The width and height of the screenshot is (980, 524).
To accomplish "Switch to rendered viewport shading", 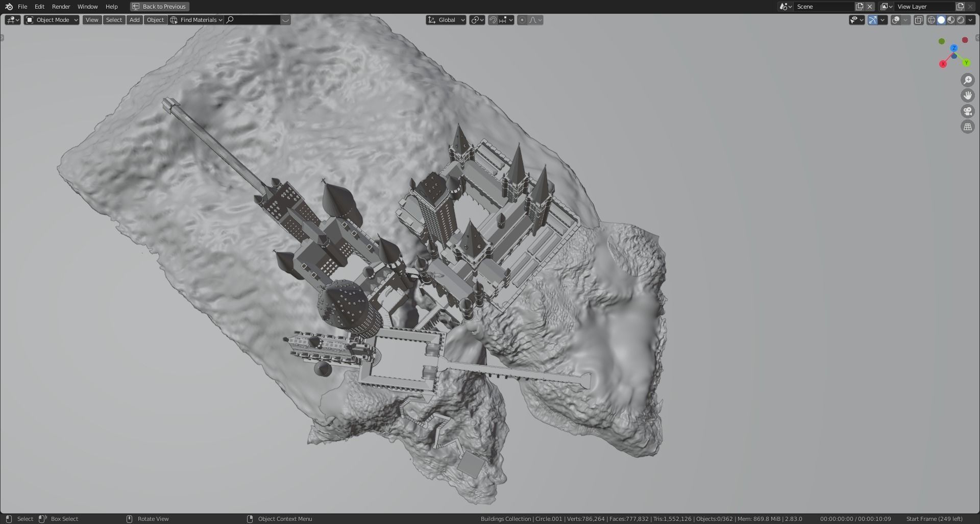I will click(x=961, y=20).
